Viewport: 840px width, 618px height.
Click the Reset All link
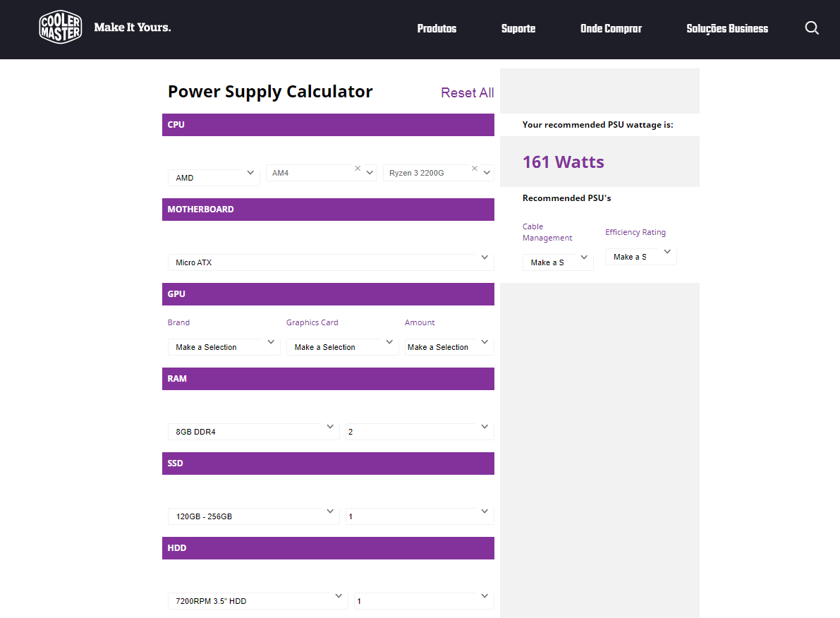[467, 92]
